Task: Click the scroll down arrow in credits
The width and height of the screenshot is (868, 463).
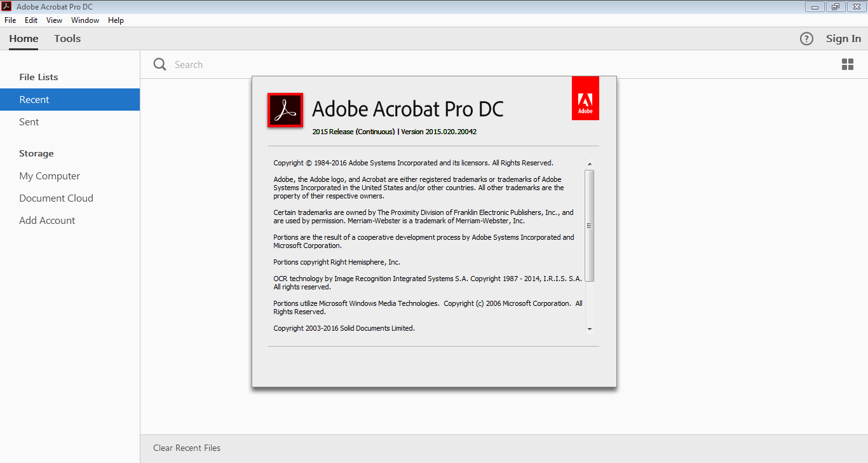Action: pos(590,329)
